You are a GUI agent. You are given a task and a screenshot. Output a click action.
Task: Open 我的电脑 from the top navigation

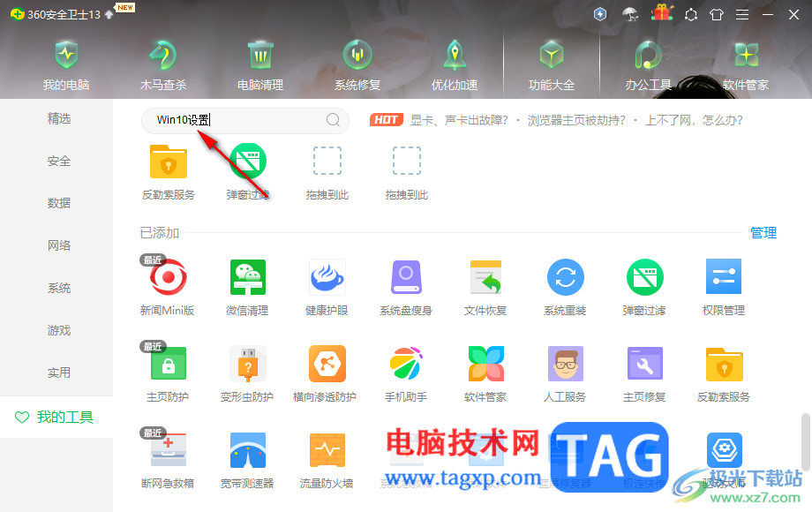point(66,65)
